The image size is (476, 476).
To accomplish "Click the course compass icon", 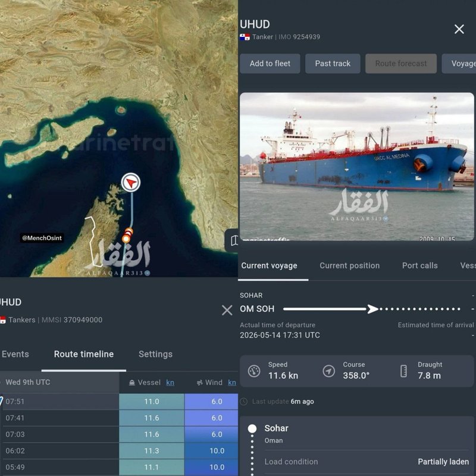I will [x=329, y=371].
